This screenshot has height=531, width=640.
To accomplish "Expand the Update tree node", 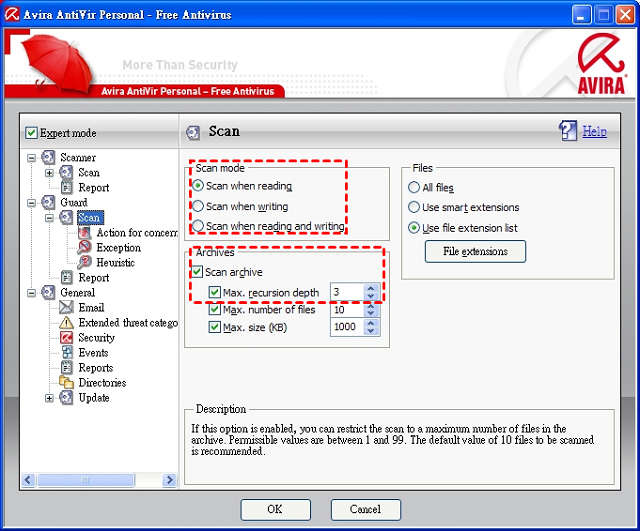I will click(x=49, y=398).
